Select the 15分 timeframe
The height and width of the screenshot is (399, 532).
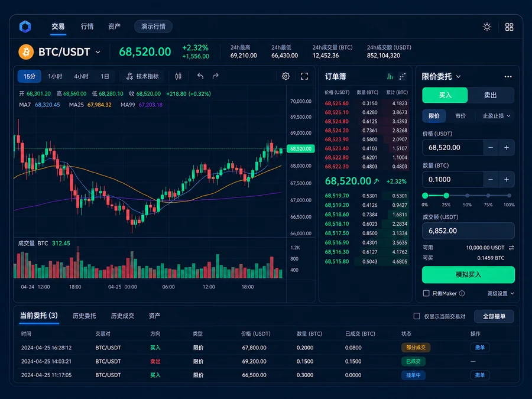coord(29,76)
